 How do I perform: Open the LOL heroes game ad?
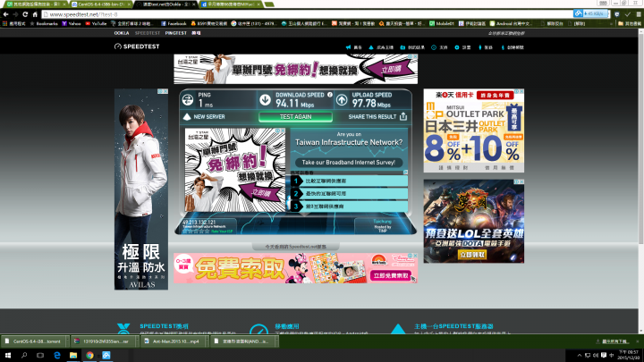(x=473, y=222)
